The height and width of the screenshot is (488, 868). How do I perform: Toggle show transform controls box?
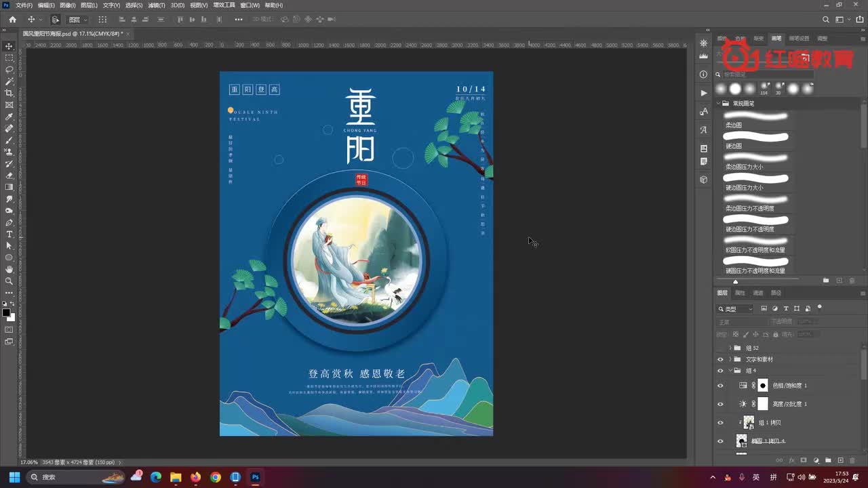102,20
